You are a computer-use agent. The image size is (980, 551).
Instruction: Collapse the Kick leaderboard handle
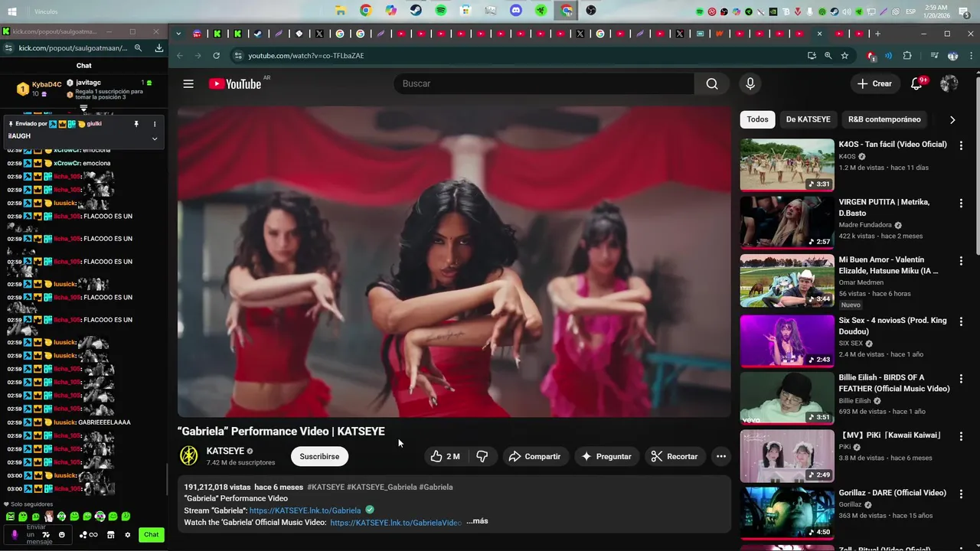pyautogui.click(x=83, y=109)
